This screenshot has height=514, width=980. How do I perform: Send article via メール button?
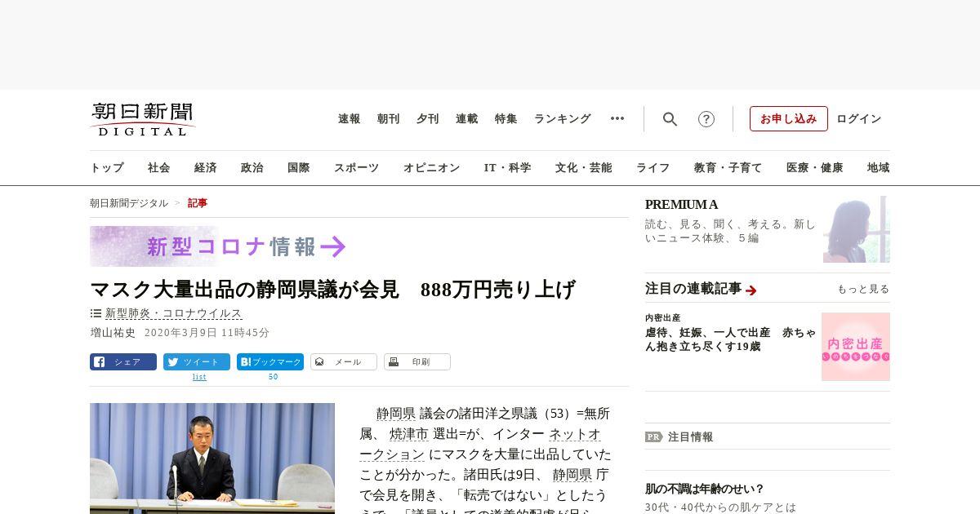click(x=344, y=361)
